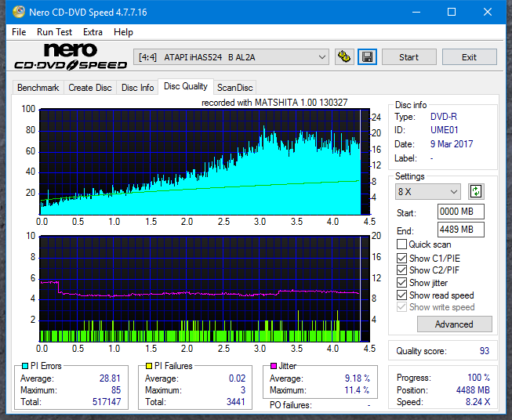Click the save floppy disk icon
512x420 pixels.
click(x=367, y=57)
